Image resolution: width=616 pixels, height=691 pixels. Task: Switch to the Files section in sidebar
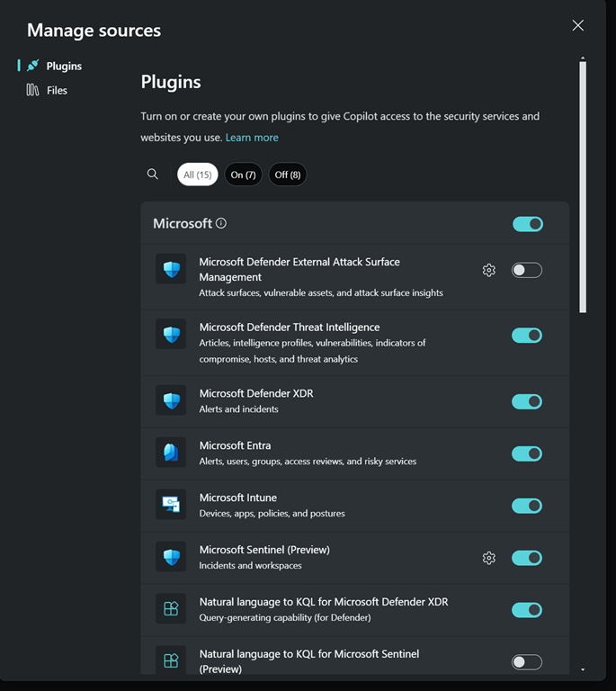56,90
